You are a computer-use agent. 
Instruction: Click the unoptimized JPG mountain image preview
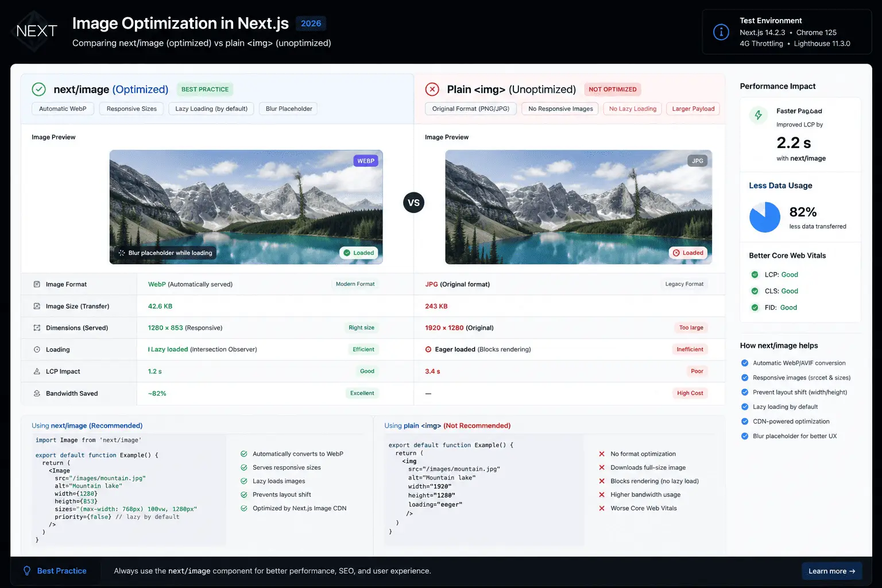tap(578, 207)
